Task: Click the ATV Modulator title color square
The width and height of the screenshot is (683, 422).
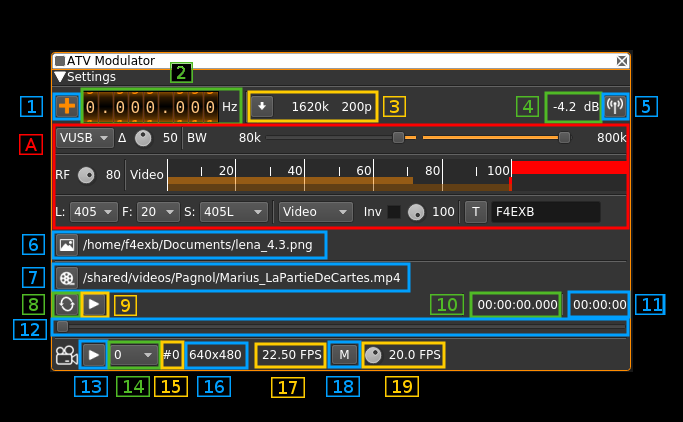Action: 60,61
